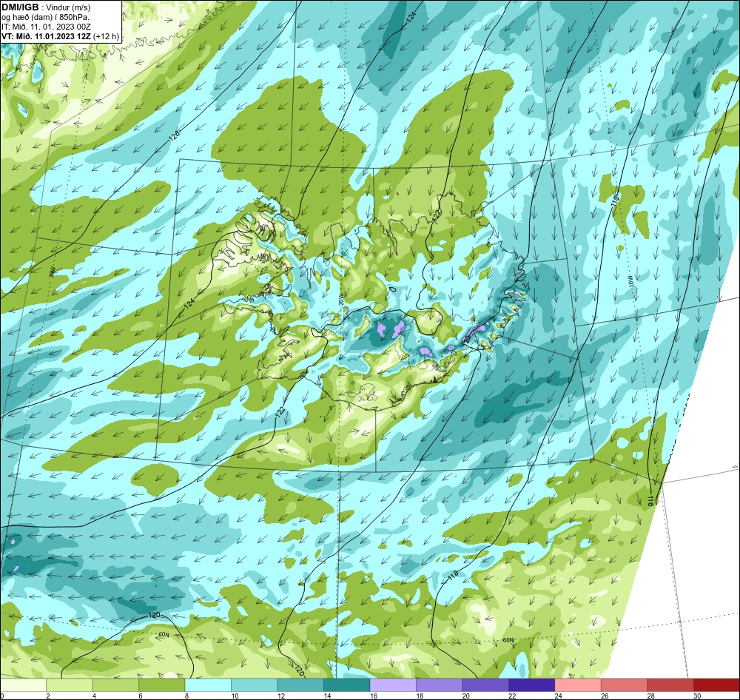Click the 'IT: Mið. 11. 01. 2023 00Z' line
The width and height of the screenshot is (740, 700).
46,27
